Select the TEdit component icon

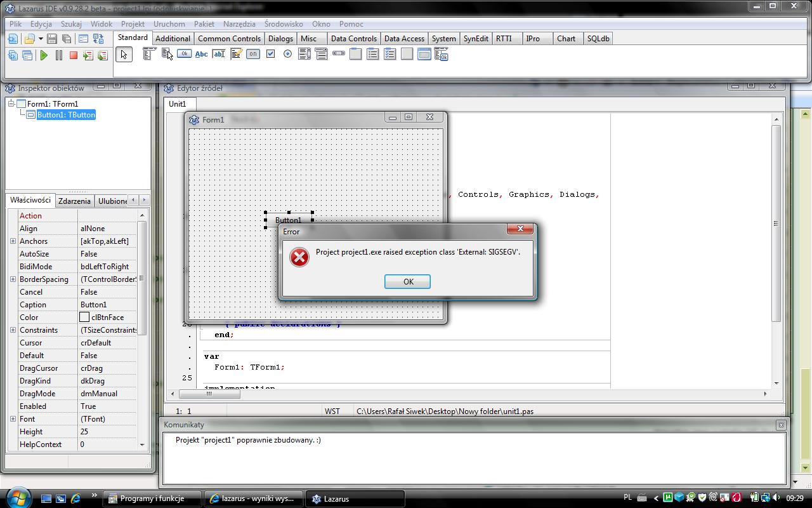(219, 54)
